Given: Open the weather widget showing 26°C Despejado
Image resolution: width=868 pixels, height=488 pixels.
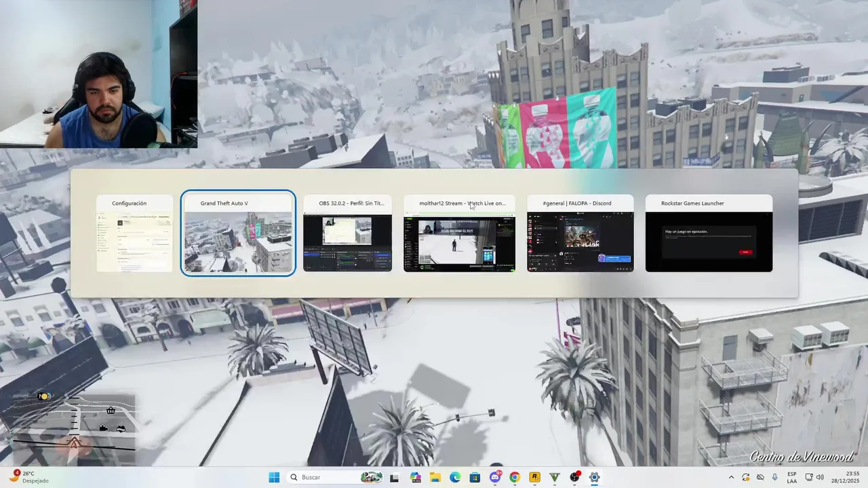Looking at the screenshot, I should click(x=30, y=477).
